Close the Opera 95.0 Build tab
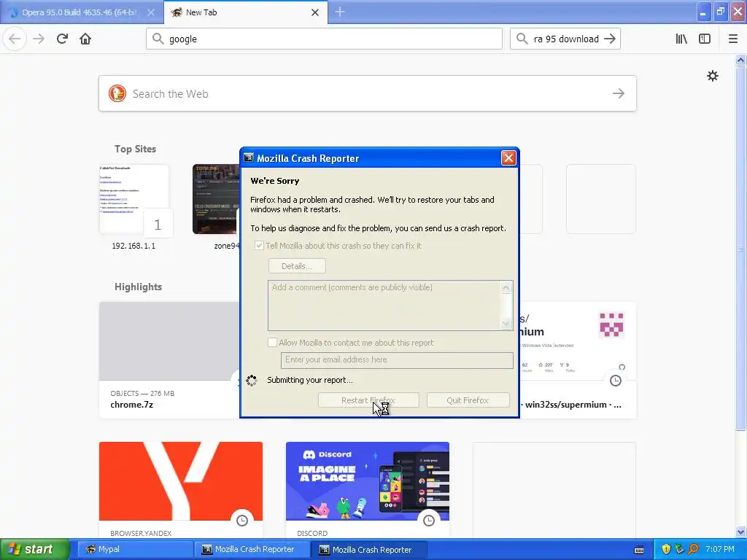The image size is (747, 560). coord(151,12)
